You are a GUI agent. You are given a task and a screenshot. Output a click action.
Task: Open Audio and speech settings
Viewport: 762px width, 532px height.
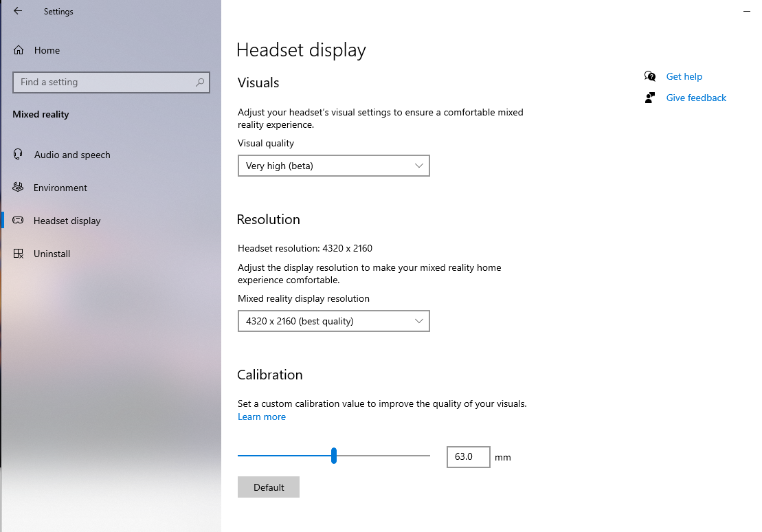pos(72,155)
